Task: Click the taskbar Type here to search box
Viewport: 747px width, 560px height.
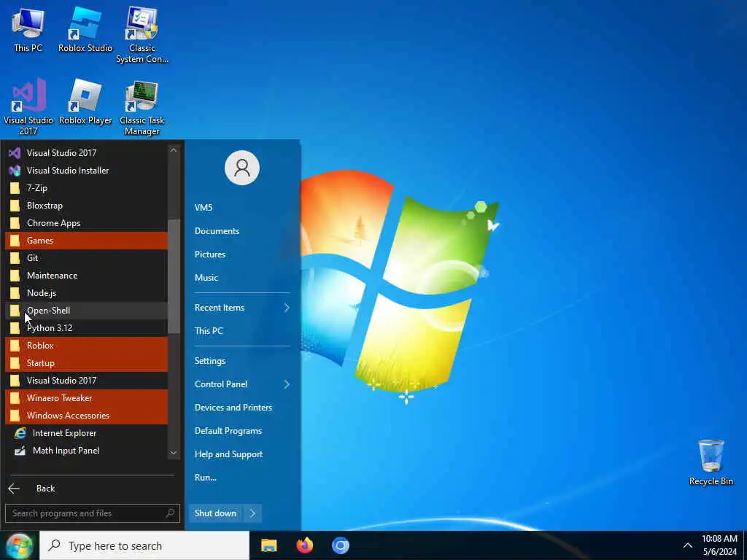Action: tap(144, 545)
